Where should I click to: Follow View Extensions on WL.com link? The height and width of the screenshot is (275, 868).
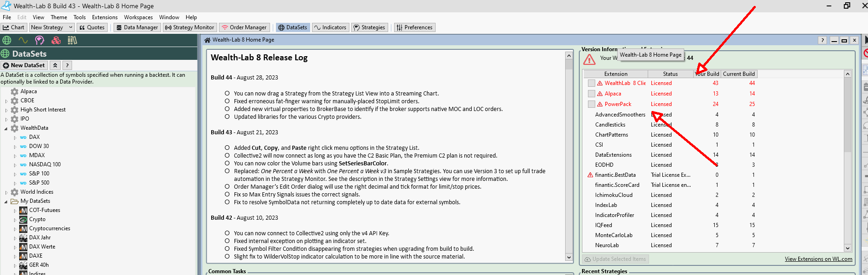(818, 259)
